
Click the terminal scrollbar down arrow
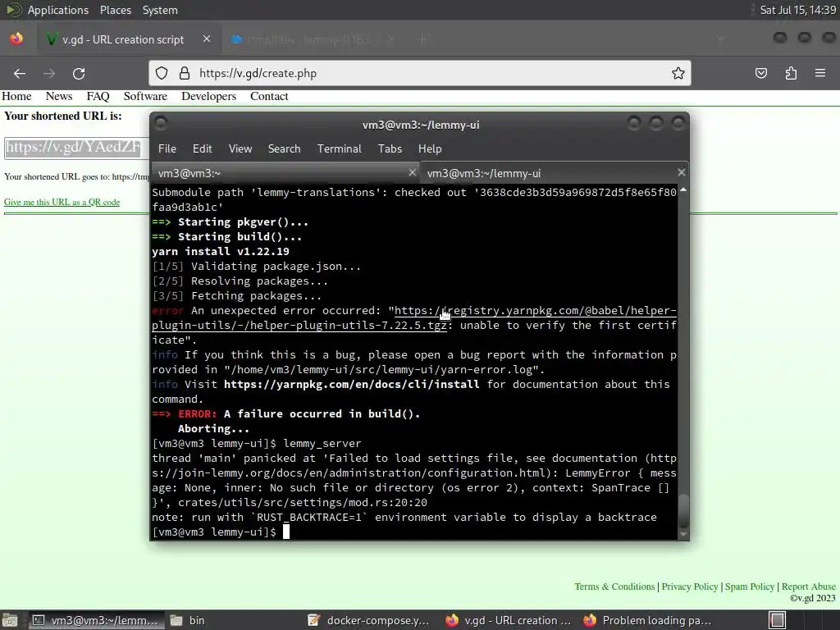point(683,534)
